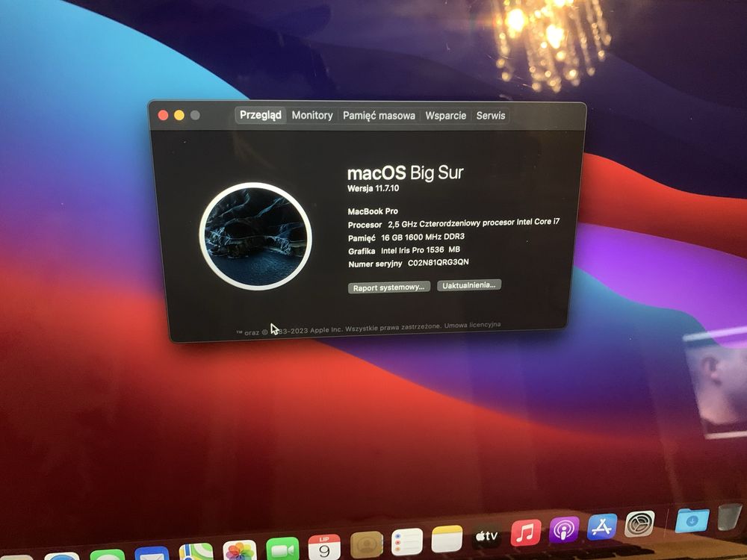Open the Notes app icon

click(x=447, y=538)
